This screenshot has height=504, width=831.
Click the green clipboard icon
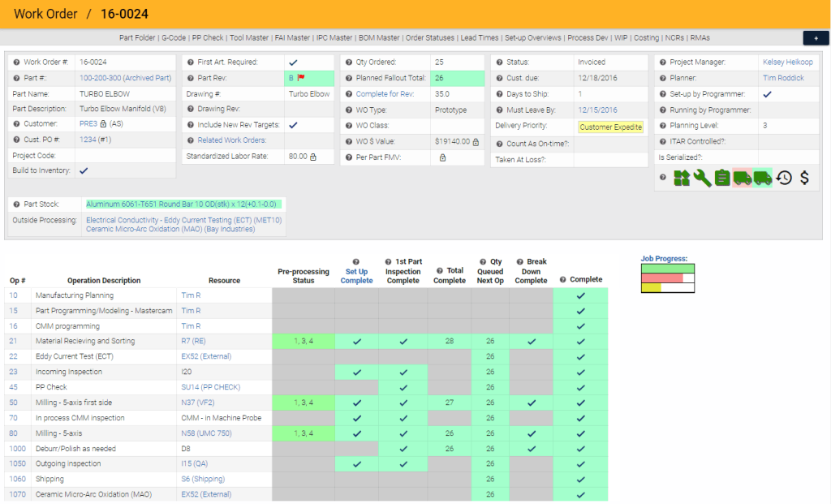722,179
